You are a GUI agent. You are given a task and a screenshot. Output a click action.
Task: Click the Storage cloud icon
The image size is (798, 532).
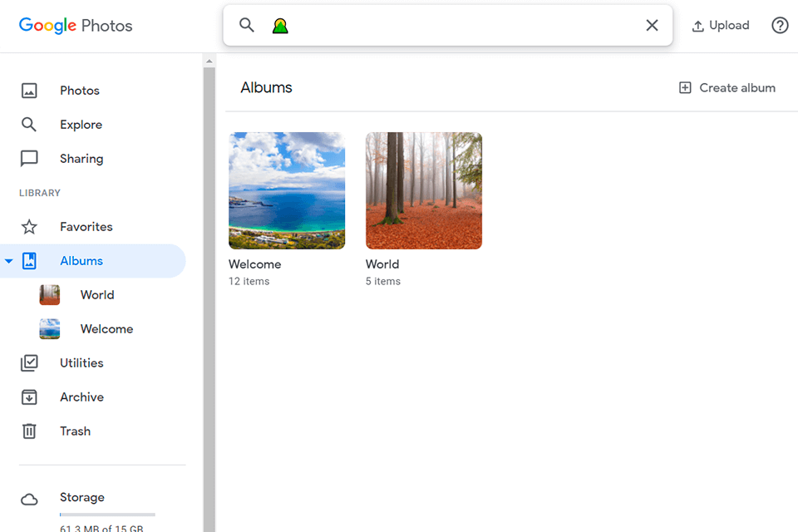pyautogui.click(x=29, y=500)
